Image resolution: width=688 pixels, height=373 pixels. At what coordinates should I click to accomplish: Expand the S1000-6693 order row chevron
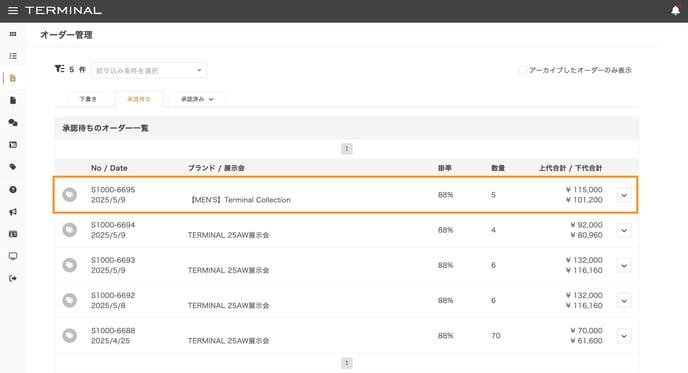[x=624, y=265]
